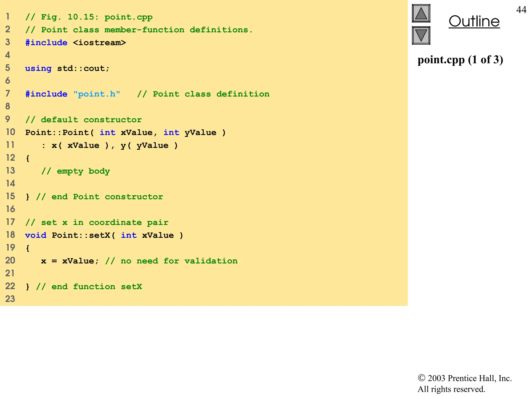The height and width of the screenshot is (399, 532).
Task: Click the slide number 44
Action: click(521, 10)
